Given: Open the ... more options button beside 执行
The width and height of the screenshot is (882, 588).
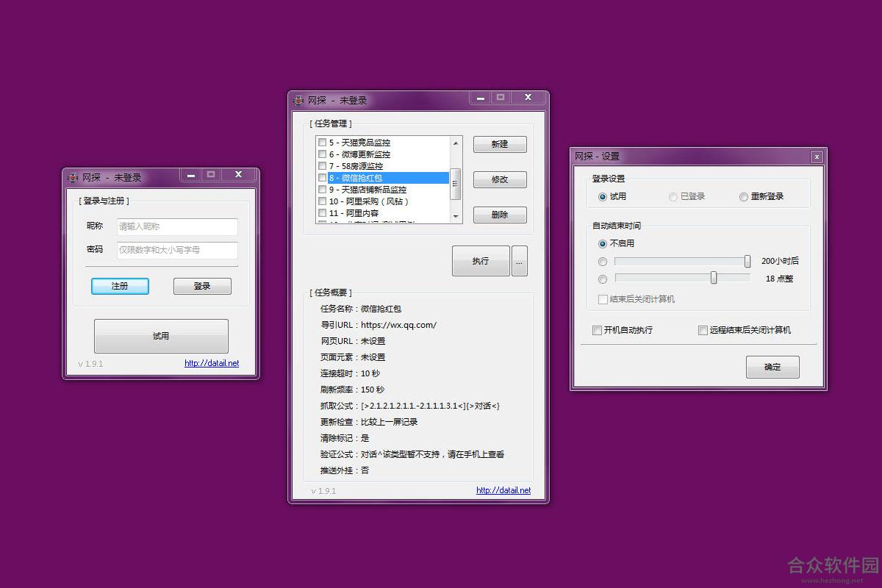Looking at the screenshot, I should click(519, 261).
